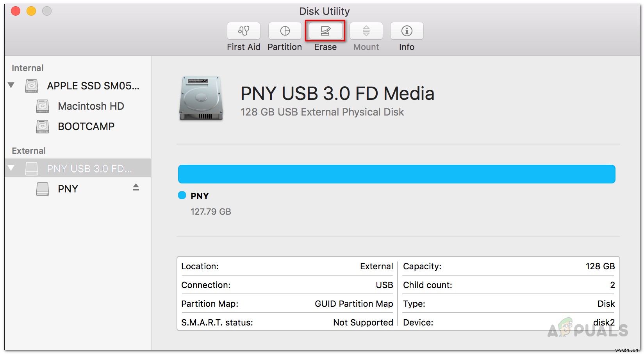Click the BOOTCAMP volume icon

click(43, 126)
